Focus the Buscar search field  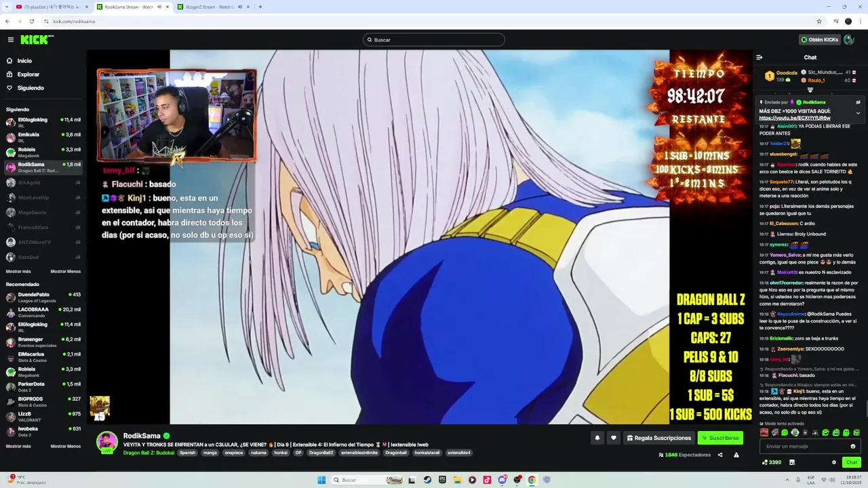click(x=434, y=40)
